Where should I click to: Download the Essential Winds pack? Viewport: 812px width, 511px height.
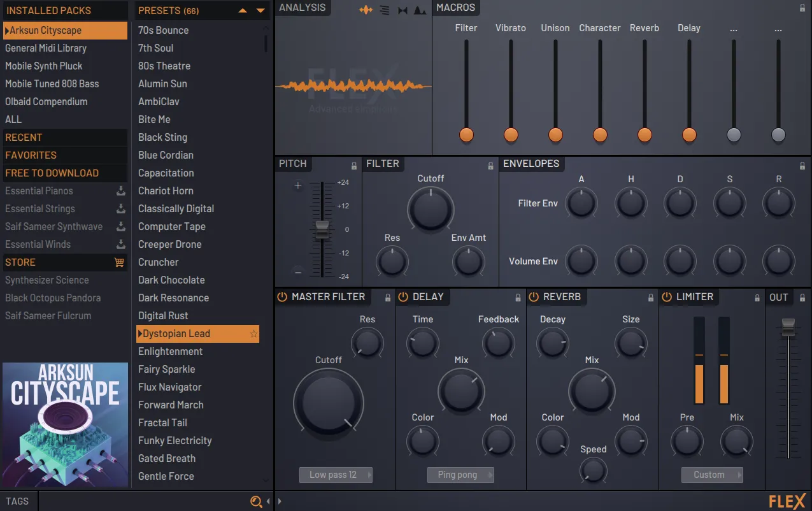120,244
